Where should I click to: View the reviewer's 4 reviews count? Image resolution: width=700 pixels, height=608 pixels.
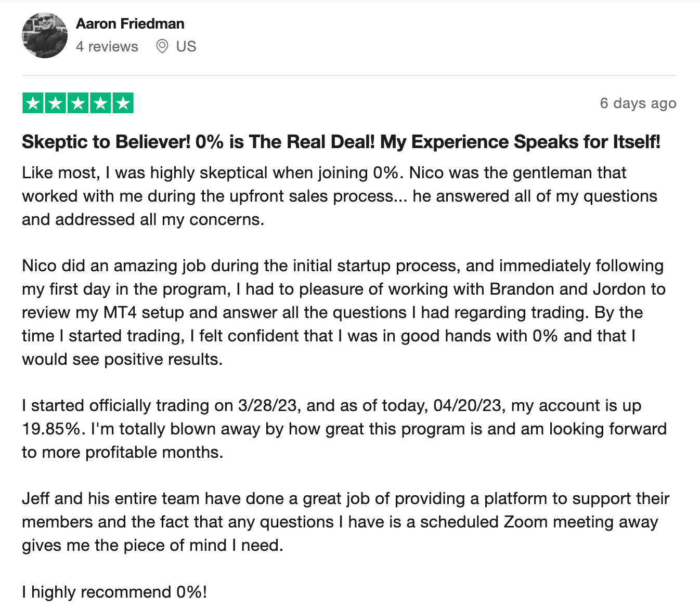[x=107, y=47]
